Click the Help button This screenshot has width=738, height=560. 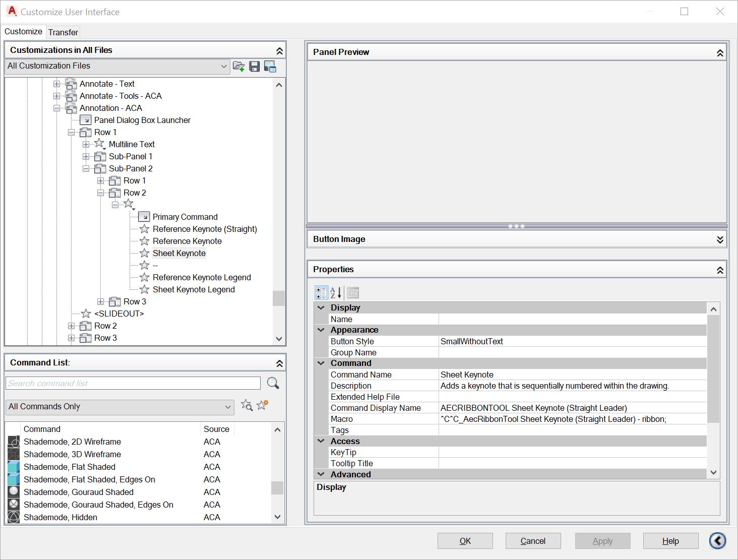[x=670, y=540]
